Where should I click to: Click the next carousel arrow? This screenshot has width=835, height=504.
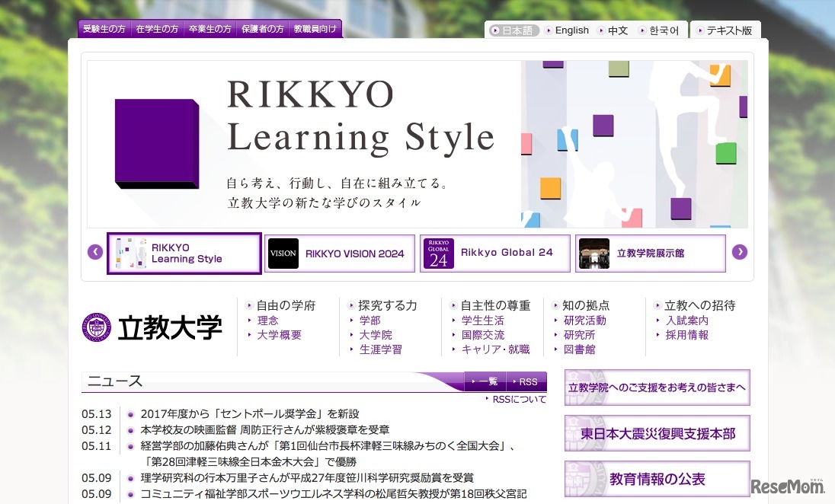coord(740,251)
